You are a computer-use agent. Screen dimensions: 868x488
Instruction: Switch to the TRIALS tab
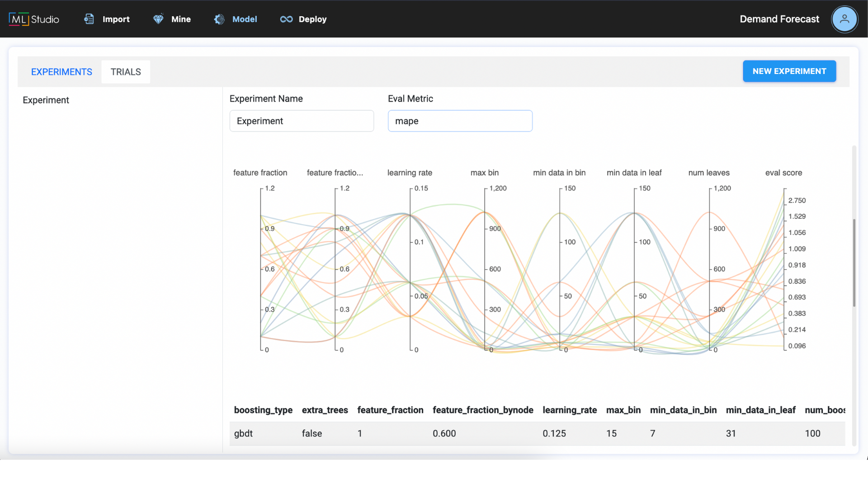(x=126, y=72)
